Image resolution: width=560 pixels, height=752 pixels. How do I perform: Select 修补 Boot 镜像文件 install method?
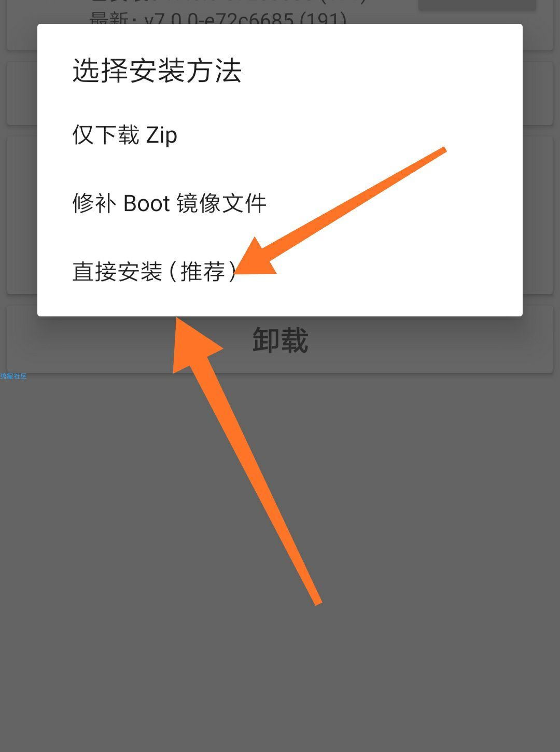tap(280, 203)
